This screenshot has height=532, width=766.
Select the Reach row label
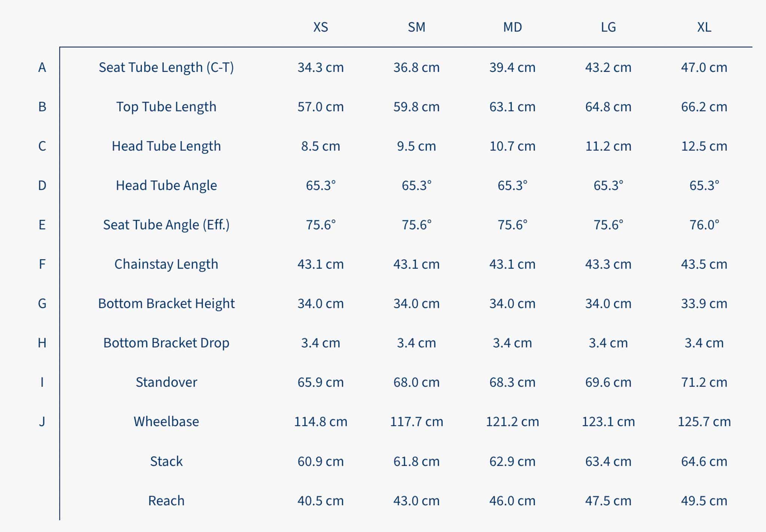coord(166,501)
